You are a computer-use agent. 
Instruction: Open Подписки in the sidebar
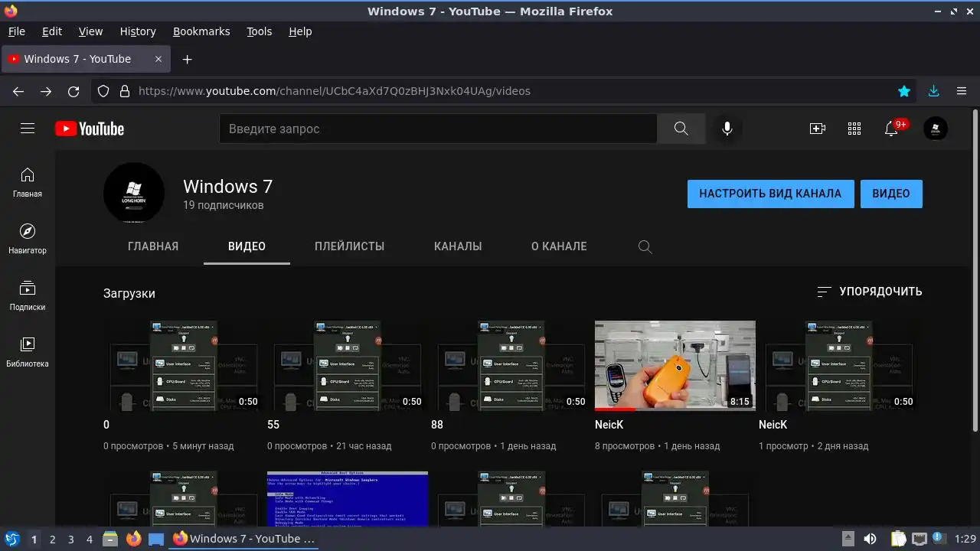(28, 296)
